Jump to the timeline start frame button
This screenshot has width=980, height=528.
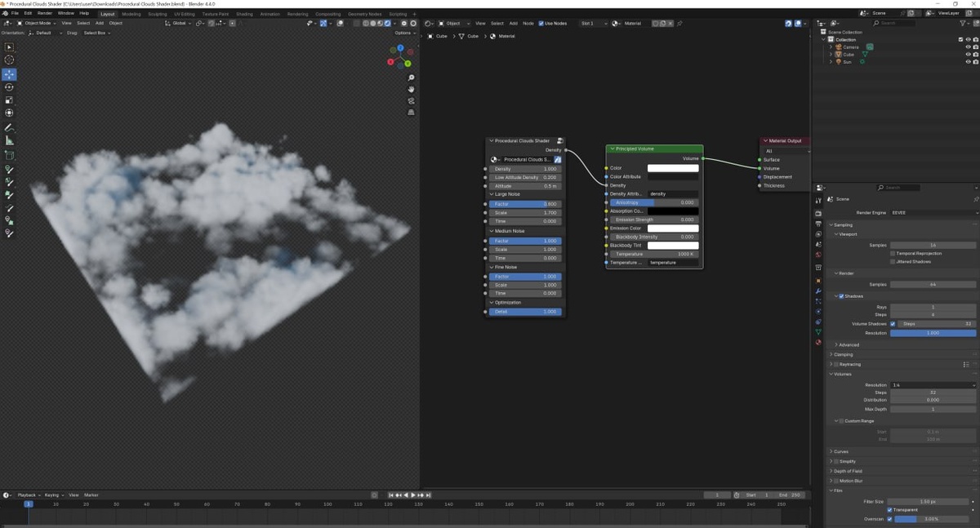(x=392, y=495)
